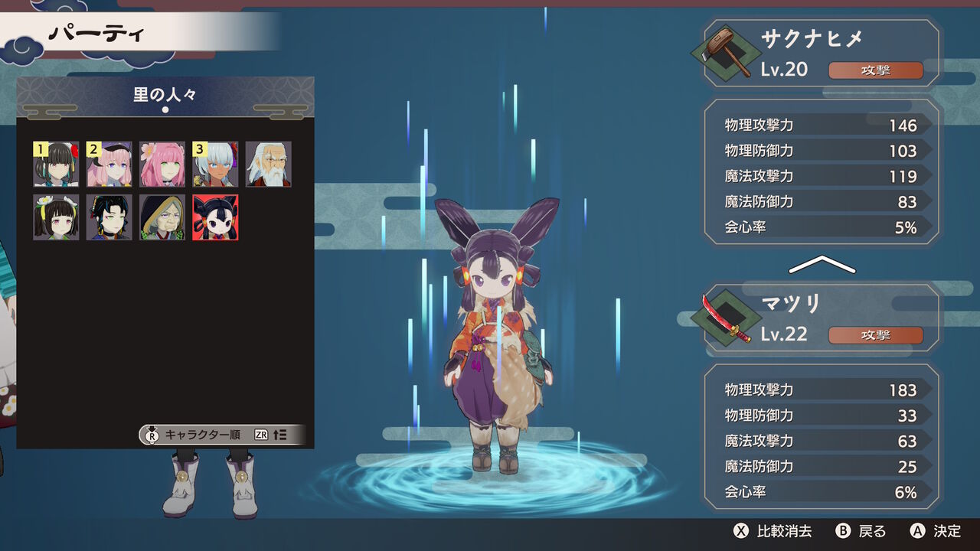Click the 攻撃 badge on サクナヒメ card

click(875, 70)
